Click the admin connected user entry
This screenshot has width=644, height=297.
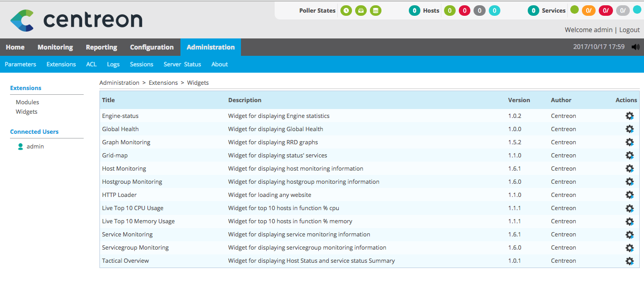click(35, 146)
